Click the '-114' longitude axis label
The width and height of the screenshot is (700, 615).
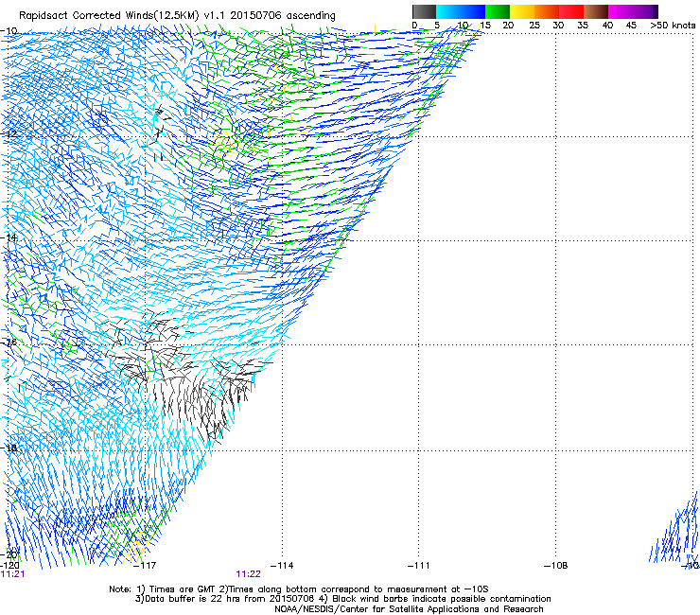coord(282,566)
